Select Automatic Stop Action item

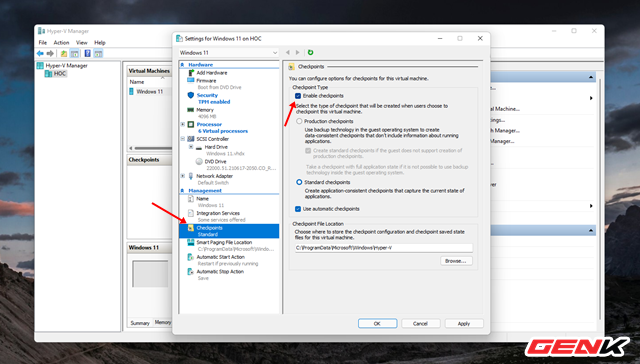tap(216, 275)
